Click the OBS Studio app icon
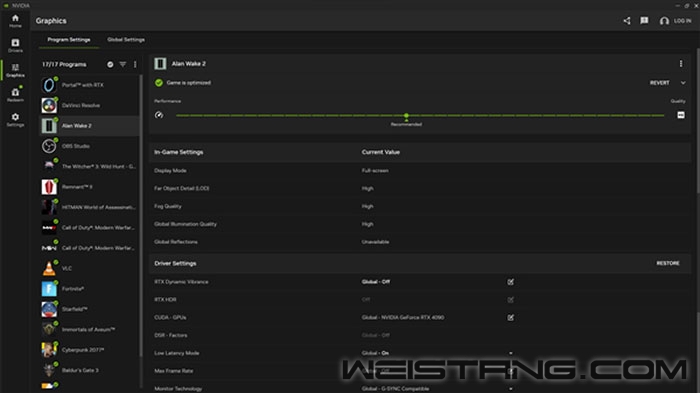Viewport: 700px width, 393px height. pyautogui.click(x=49, y=146)
